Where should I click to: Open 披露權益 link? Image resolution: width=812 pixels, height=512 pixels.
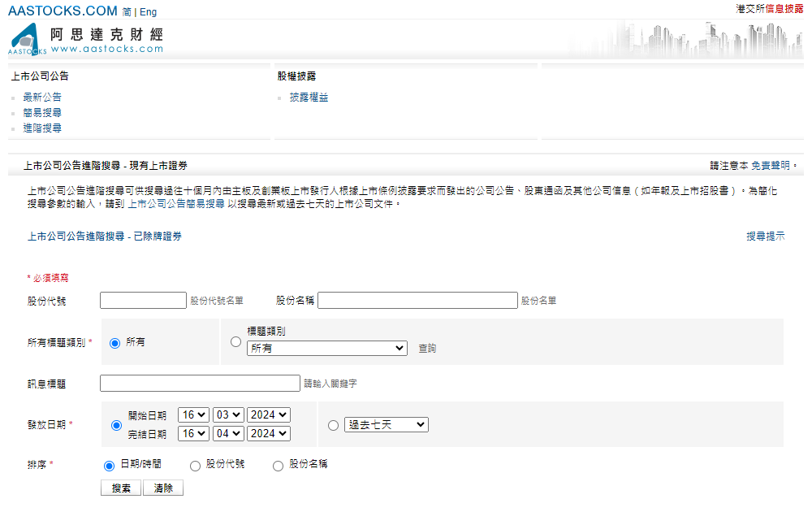tap(309, 98)
